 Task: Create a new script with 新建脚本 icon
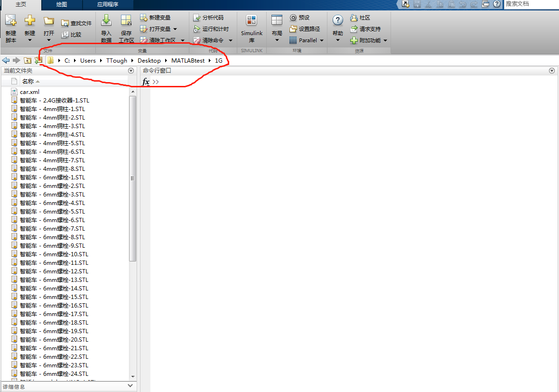click(11, 21)
